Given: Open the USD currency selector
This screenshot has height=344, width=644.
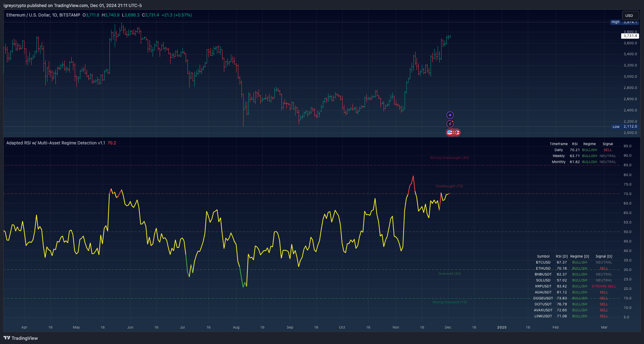Looking at the screenshot, I should pos(630,15).
